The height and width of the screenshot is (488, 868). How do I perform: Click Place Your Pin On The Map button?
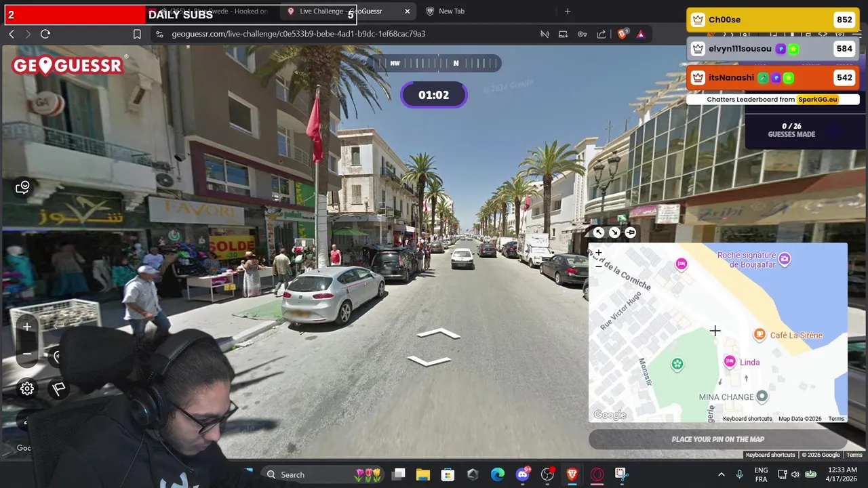point(718,439)
